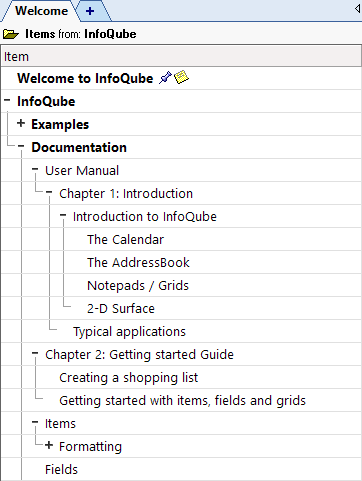Select Chapter 2: Getting started Guide

click(139, 355)
